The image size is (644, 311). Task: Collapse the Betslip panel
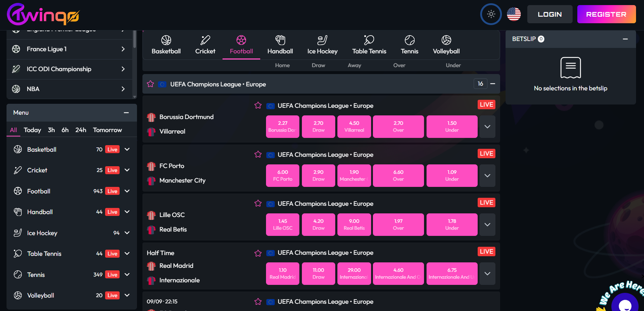625,39
